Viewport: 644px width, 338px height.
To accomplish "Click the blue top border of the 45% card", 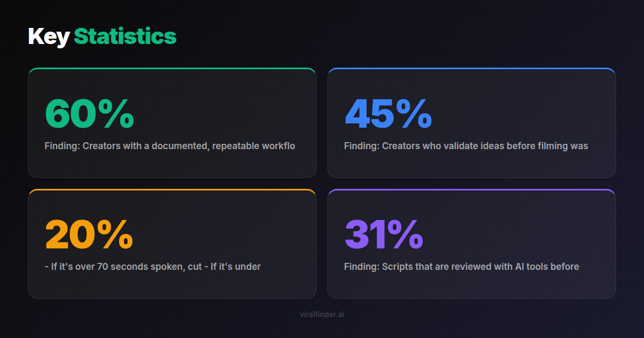I will tap(471, 69).
